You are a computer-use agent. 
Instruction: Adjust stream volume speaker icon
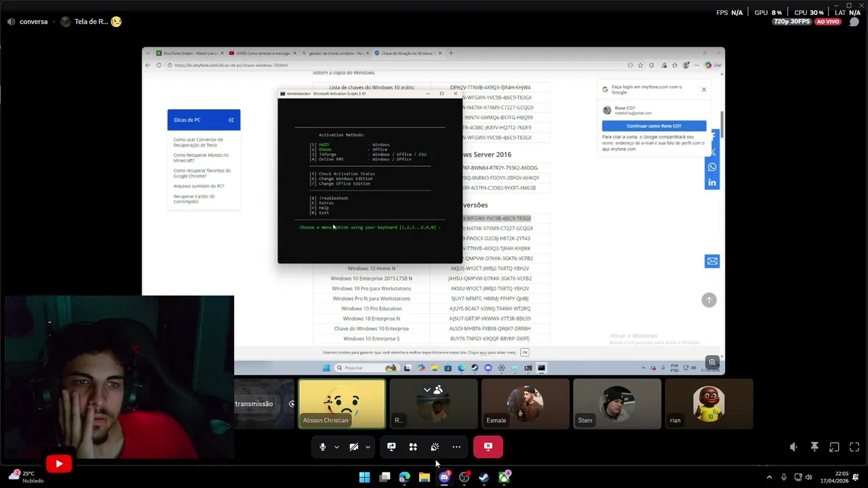point(793,447)
